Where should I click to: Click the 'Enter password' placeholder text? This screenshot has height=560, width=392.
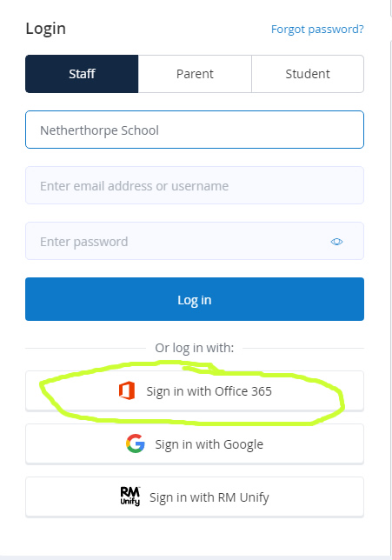point(84,242)
